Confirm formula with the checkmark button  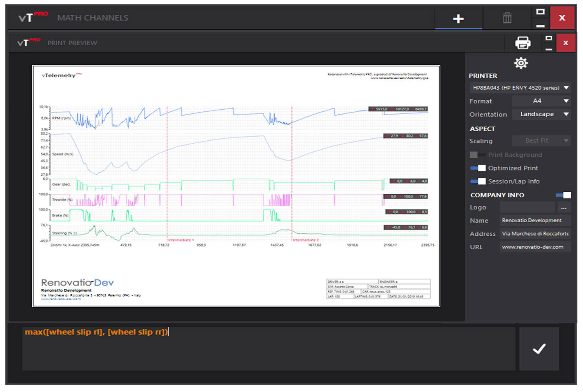[x=539, y=349]
